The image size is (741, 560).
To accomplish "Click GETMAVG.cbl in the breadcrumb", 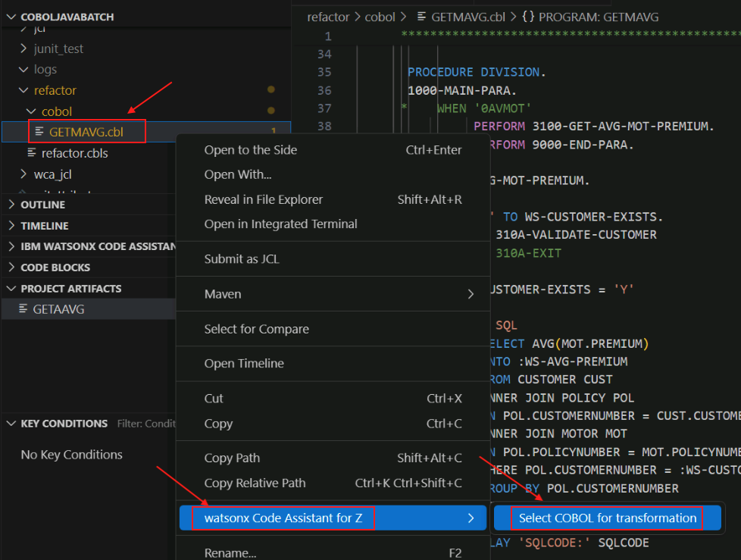I will (x=467, y=17).
